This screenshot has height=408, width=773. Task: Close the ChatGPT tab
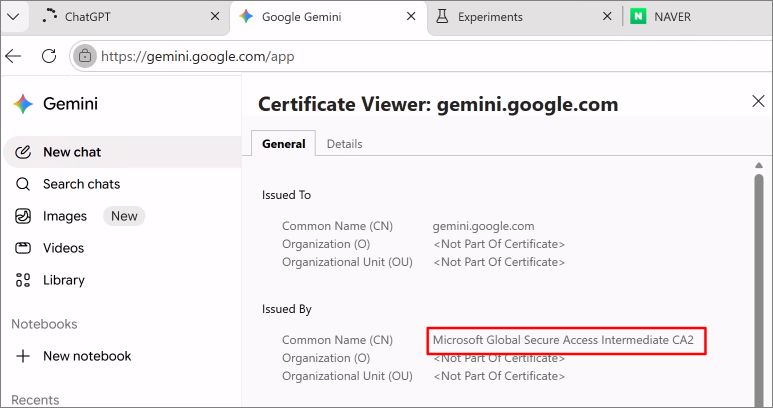pos(215,17)
